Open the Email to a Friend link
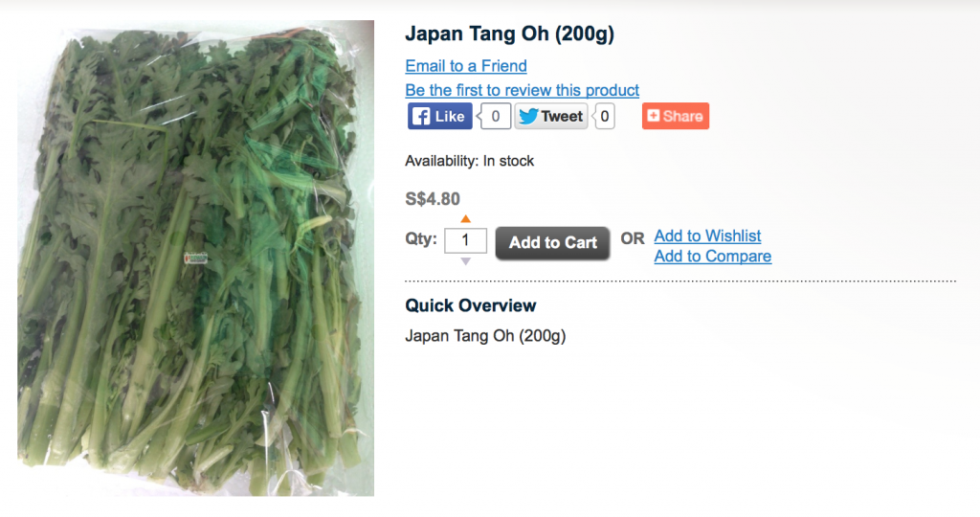980x517 pixels. (x=466, y=66)
